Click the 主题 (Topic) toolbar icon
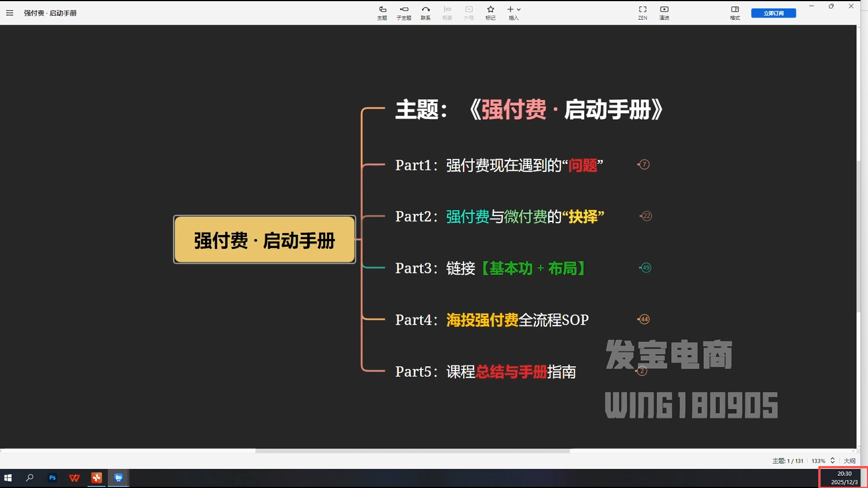The image size is (868, 488). tap(382, 13)
